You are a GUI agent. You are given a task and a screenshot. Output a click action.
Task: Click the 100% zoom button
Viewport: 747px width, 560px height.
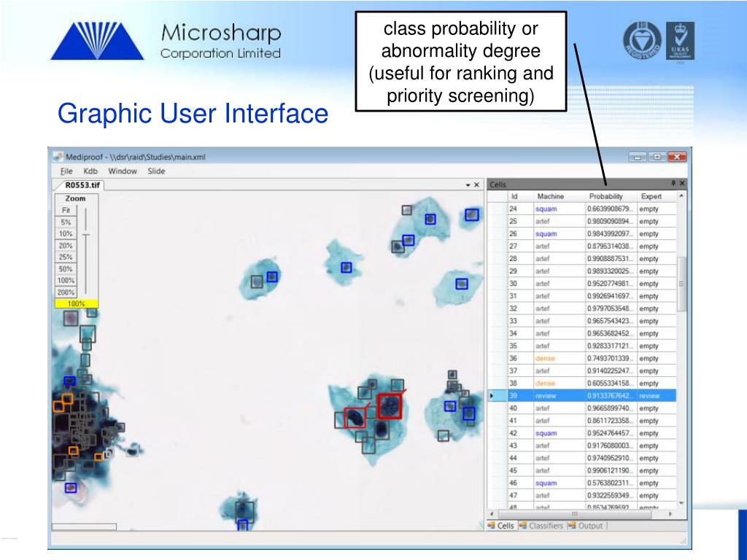(x=66, y=281)
